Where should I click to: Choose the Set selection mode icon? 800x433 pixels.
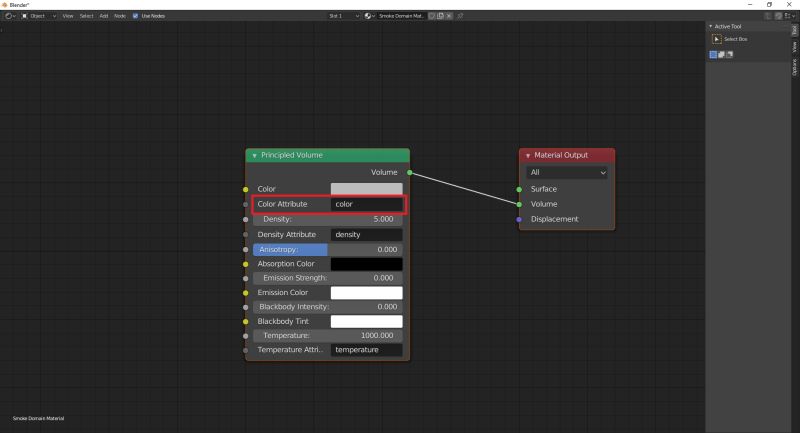tap(713, 55)
